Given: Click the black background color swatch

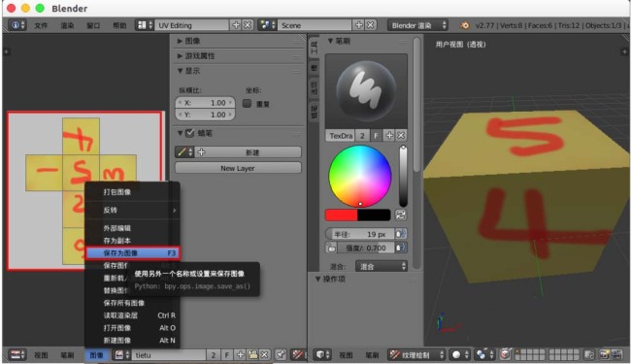Looking at the screenshot, I should click(374, 215).
